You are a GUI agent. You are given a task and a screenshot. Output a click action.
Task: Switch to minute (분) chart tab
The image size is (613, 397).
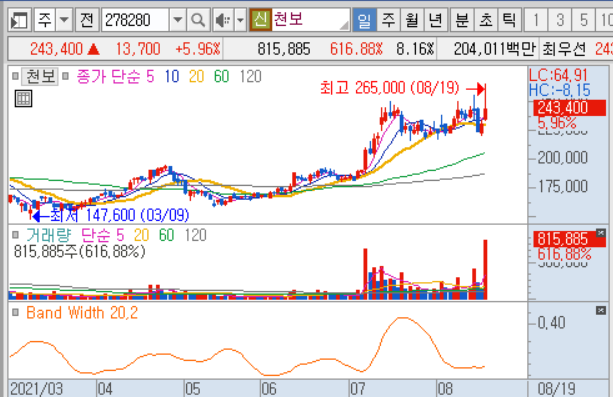coord(462,20)
